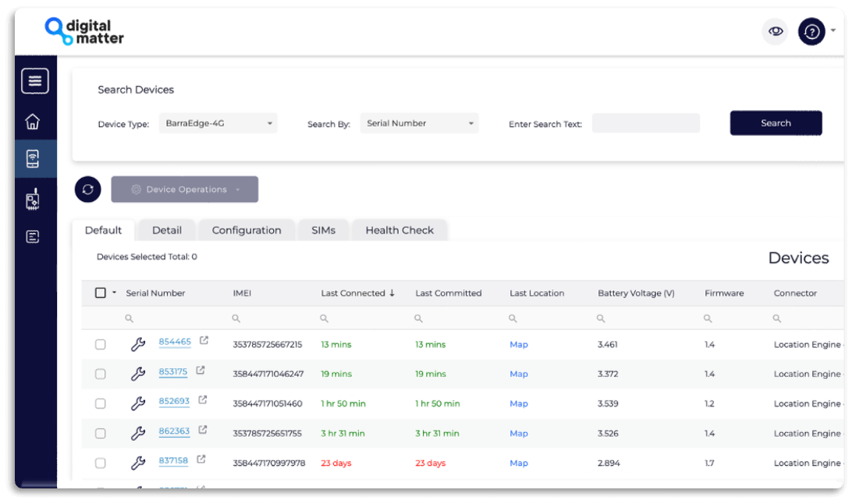Tick the checkbox for device 837158

click(101, 463)
